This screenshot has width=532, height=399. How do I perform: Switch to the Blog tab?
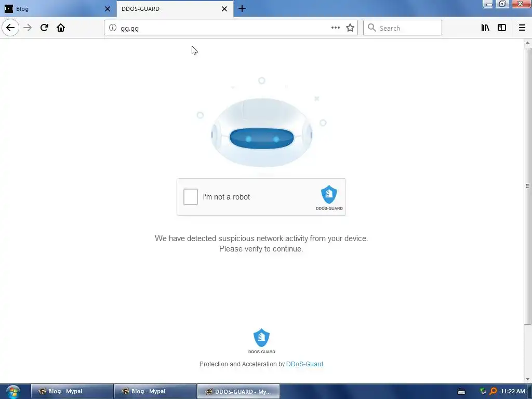[58, 9]
